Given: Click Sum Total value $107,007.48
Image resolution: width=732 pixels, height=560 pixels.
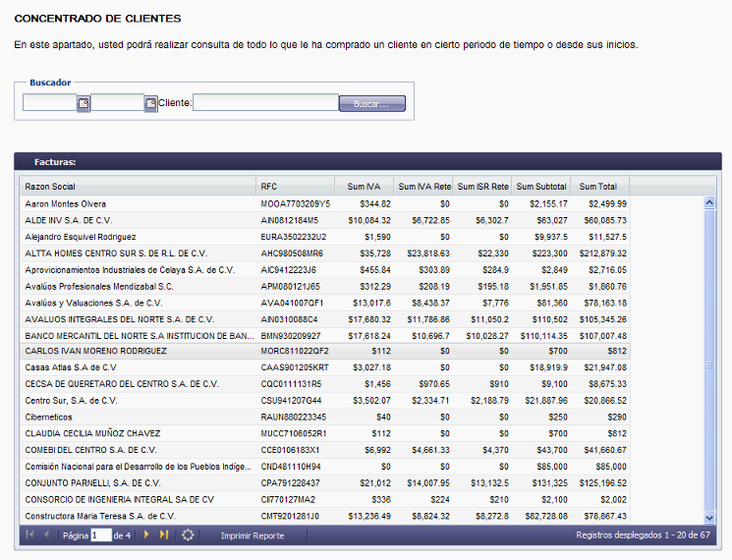Looking at the screenshot, I should [x=603, y=336].
